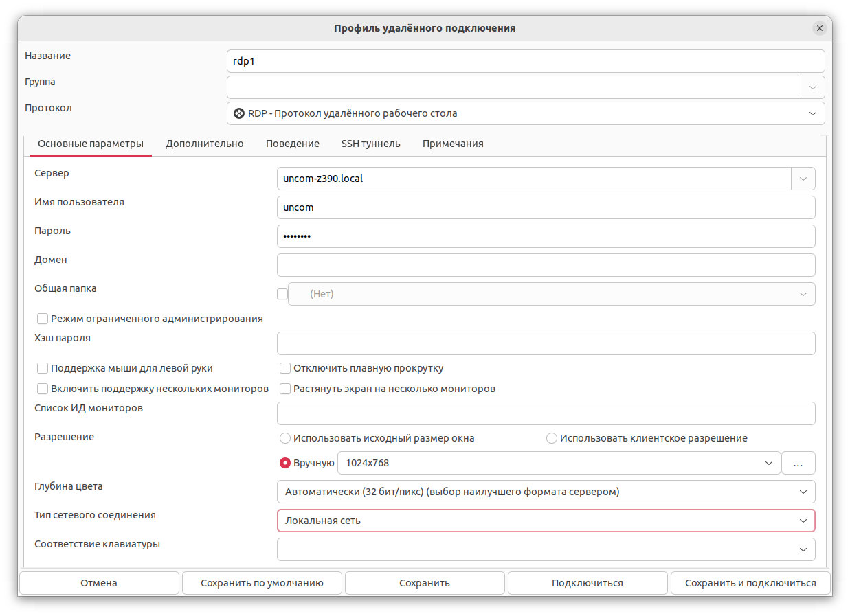Click the Имя пользователя field

click(x=546, y=207)
